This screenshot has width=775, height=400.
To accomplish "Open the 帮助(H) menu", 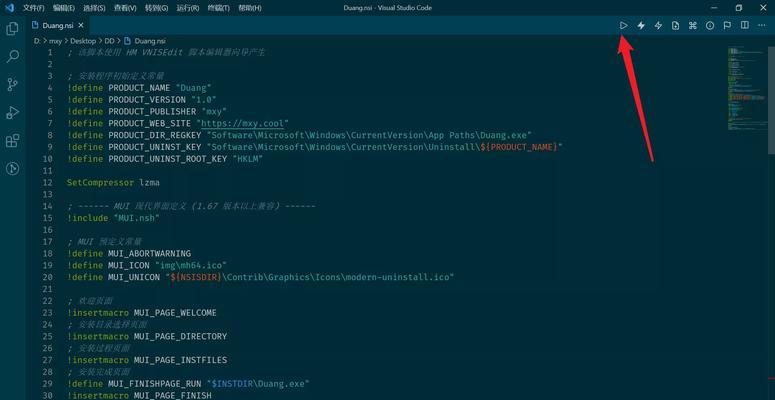I will (x=250, y=8).
